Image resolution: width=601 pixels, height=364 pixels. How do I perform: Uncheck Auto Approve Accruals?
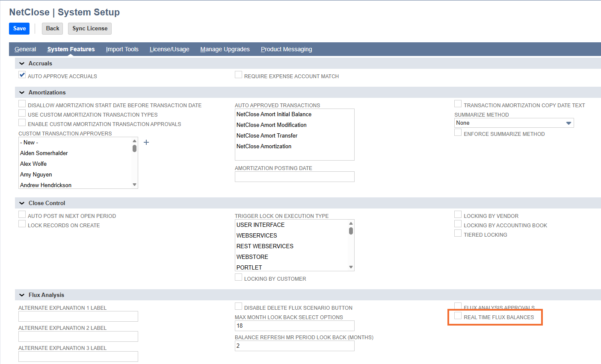tap(22, 75)
